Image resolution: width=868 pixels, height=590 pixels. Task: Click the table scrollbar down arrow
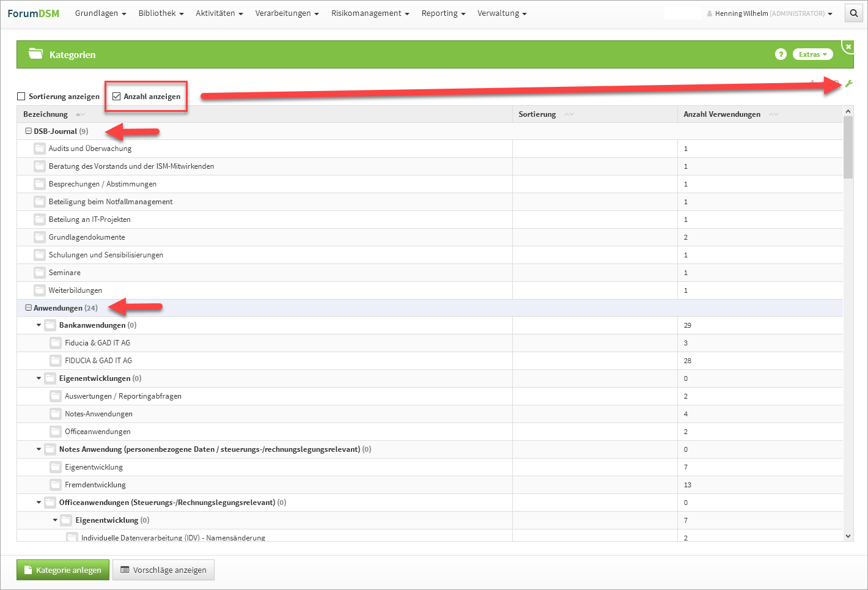pyautogui.click(x=848, y=536)
